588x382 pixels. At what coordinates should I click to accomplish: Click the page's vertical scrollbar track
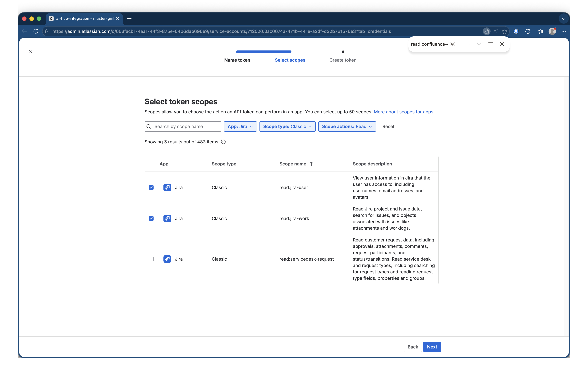pyautogui.click(x=566, y=206)
